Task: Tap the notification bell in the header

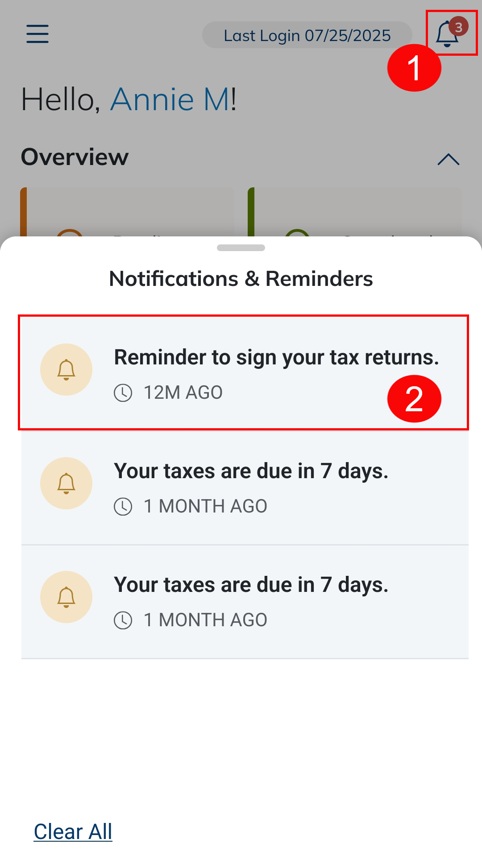Action: (447, 35)
